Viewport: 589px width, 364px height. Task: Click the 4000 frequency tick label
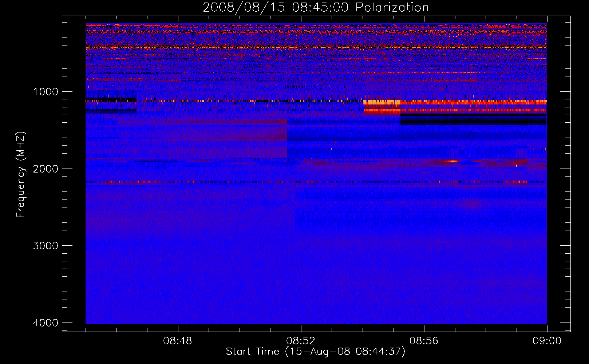click(46, 323)
